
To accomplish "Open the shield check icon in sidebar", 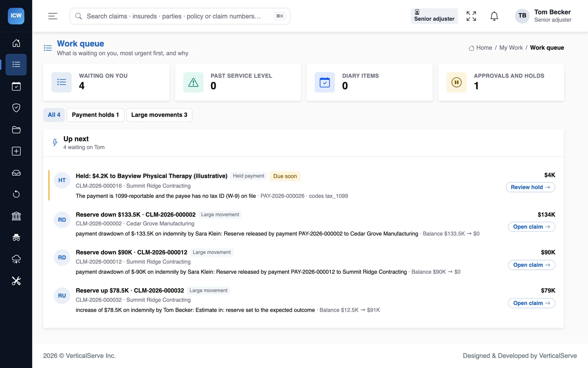I will (x=16, y=108).
